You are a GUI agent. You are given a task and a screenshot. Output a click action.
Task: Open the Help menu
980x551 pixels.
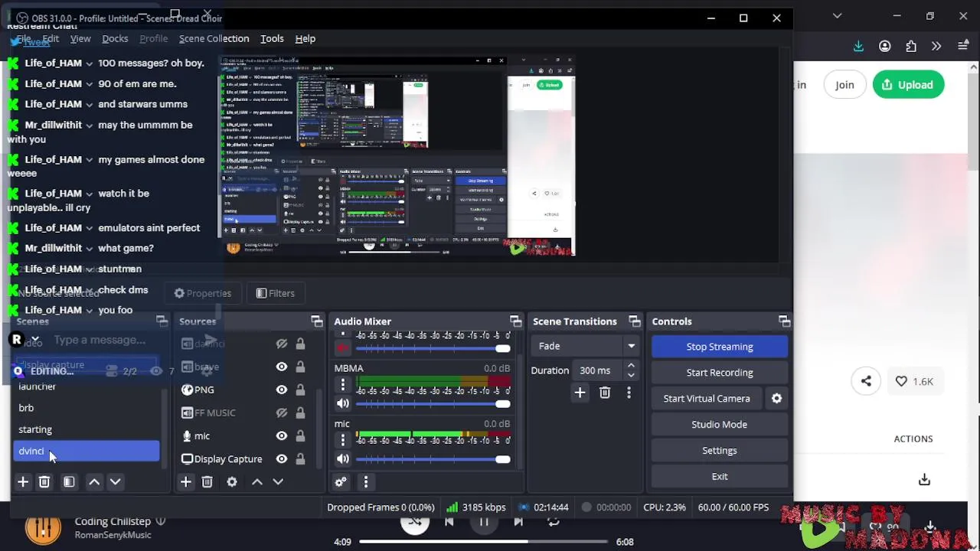[x=305, y=38]
